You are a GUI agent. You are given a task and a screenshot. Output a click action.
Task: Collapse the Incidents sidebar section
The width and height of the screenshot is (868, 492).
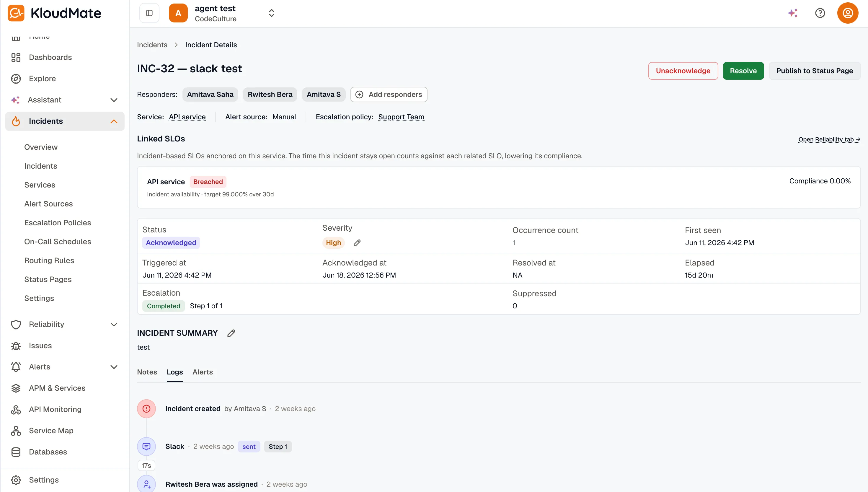[114, 121]
